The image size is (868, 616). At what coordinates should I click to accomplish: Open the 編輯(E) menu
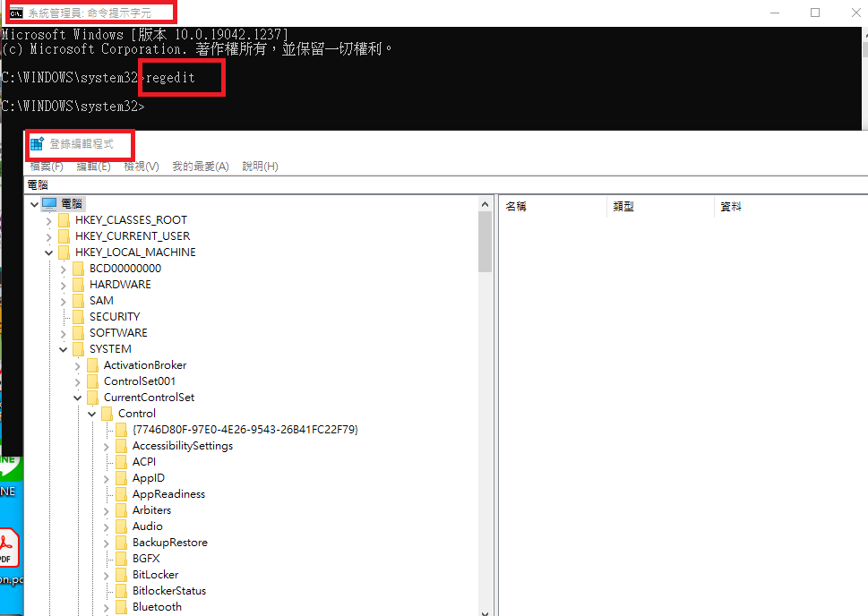pyautogui.click(x=93, y=166)
